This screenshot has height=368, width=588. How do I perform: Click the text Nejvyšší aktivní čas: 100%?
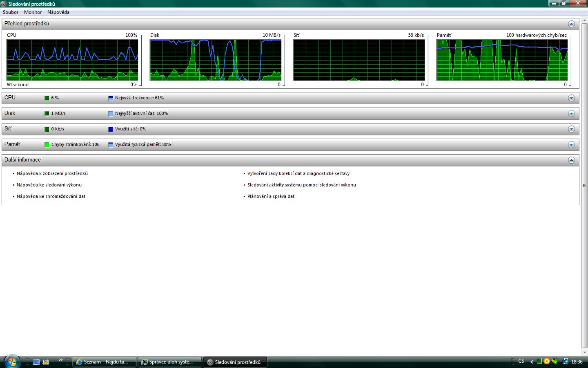(141, 114)
